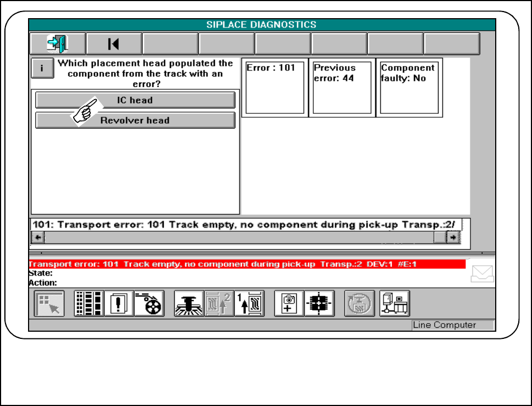Select the IC head option
The height and width of the screenshot is (406, 532).
(135, 100)
